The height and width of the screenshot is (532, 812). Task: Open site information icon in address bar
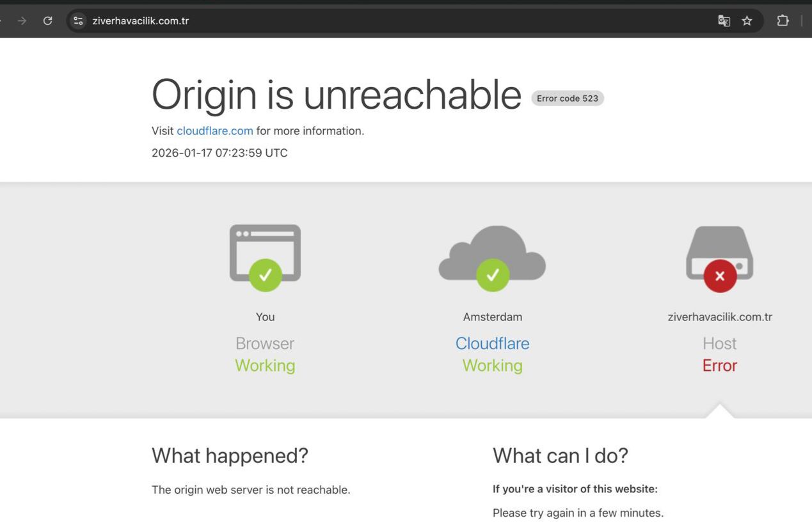pyautogui.click(x=78, y=21)
